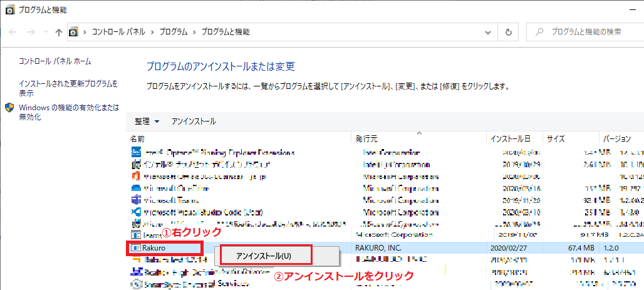Expand chevron between プログラム and プログラムと機能
The height and width of the screenshot is (290, 644).
194,32
